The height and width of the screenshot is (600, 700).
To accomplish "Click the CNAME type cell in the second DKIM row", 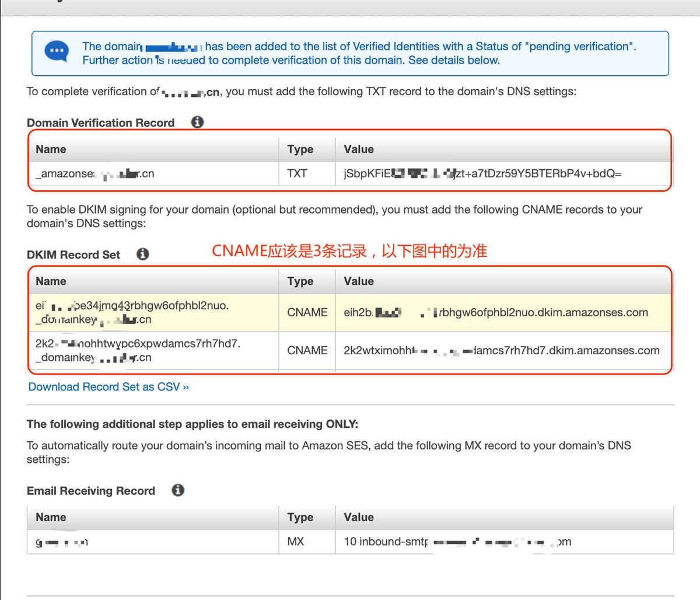I will 307,351.
